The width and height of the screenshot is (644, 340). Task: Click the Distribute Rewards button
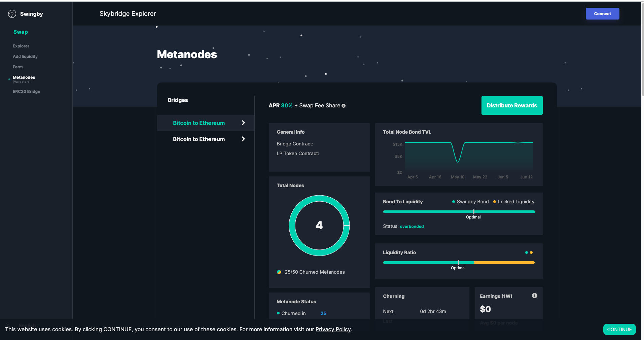[512, 105]
